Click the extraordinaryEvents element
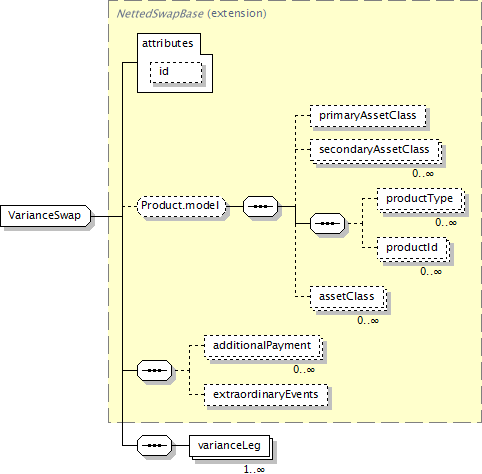The image size is (482, 474). [266, 395]
